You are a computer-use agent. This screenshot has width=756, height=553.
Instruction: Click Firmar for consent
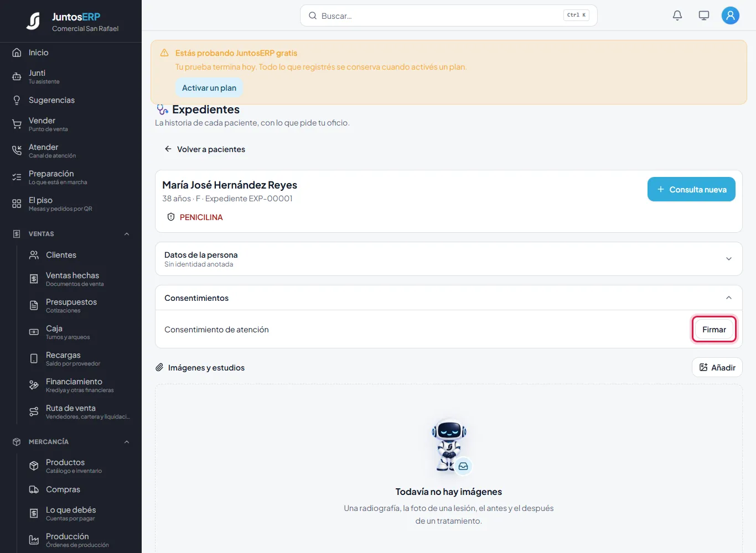pyautogui.click(x=714, y=330)
